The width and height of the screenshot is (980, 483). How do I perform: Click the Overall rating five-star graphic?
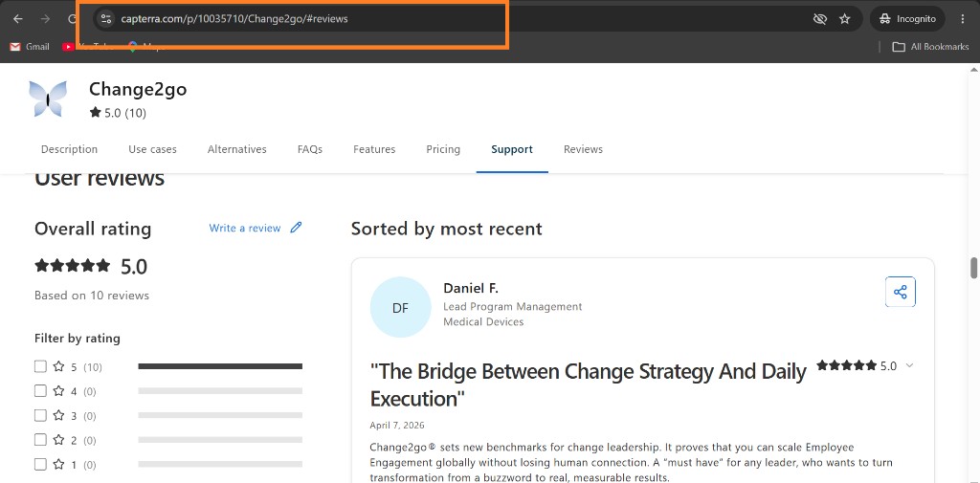pos(73,266)
